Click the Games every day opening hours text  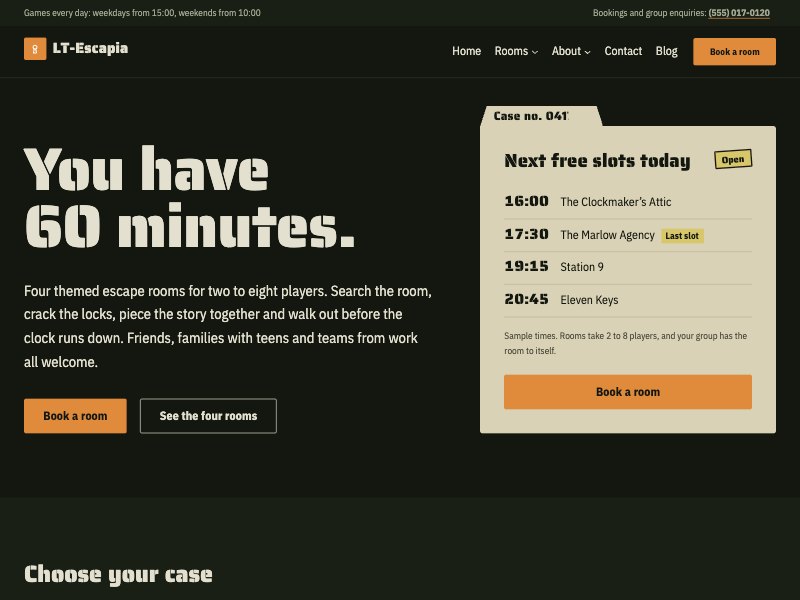[142, 13]
